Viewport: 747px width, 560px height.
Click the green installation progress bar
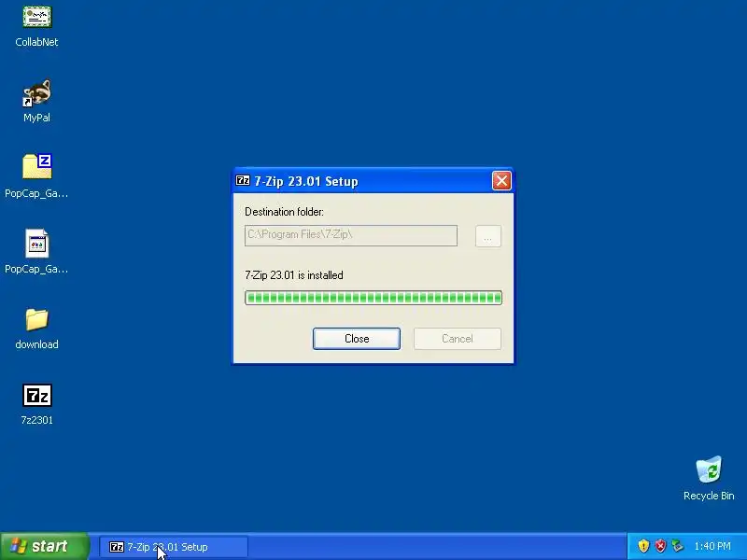pyautogui.click(x=373, y=298)
